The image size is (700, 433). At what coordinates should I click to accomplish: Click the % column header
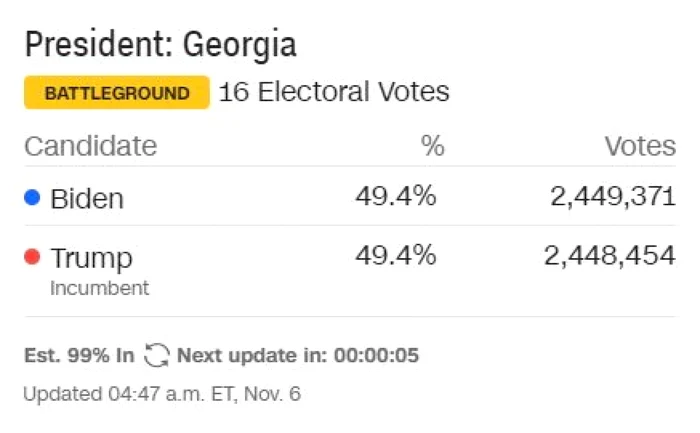point(433,146)
